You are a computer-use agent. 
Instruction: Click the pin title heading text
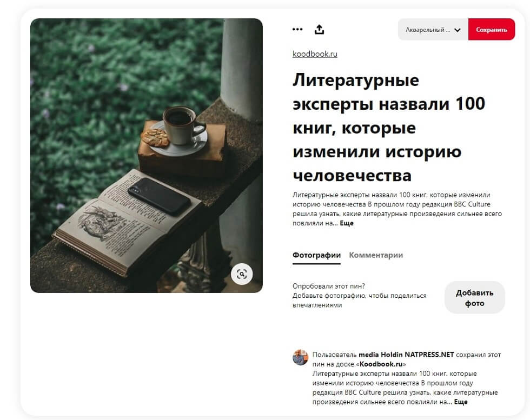pyautogui.click(x=389, y=128)
